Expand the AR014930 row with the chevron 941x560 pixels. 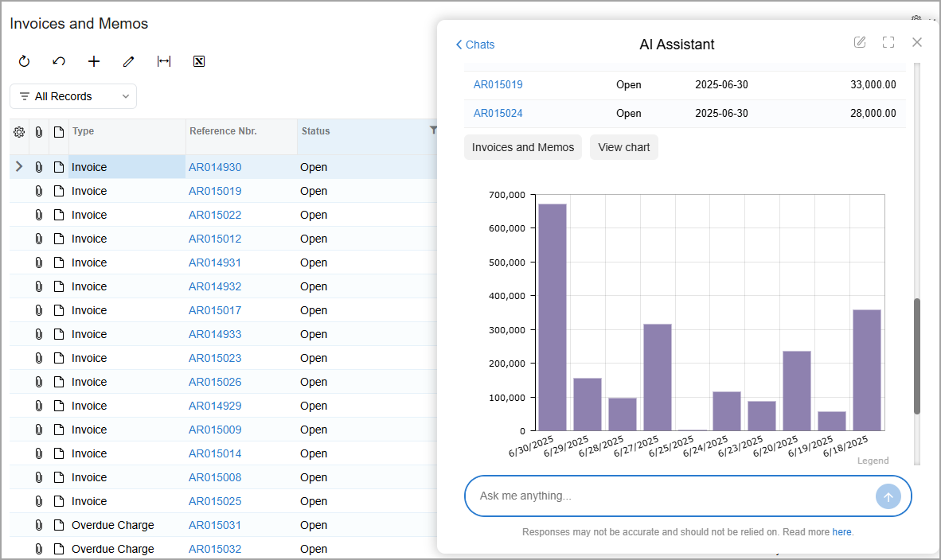(x=19, y=167)
